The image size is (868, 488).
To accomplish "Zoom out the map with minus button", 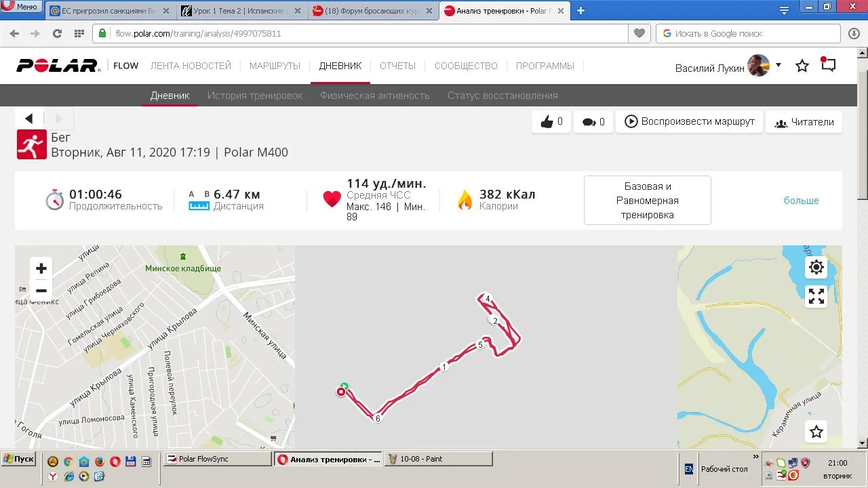I will [x=41, y=291].
